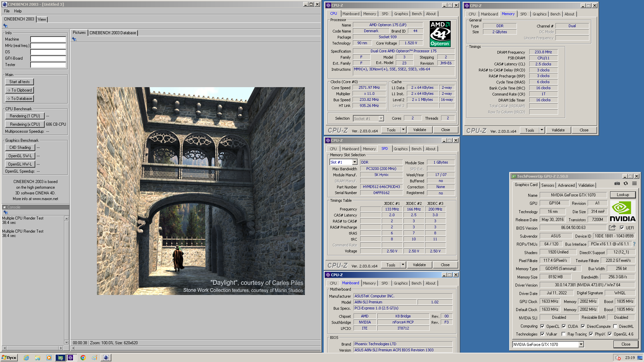Switch to the GPU-Z taskbar button
The width and height of the screenshot is (644, 362).
(60, 358)
